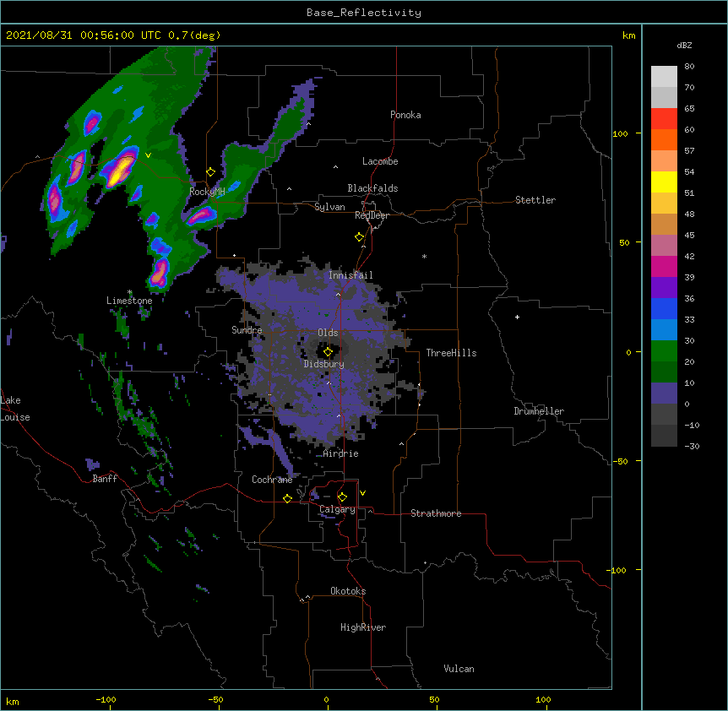Click the 50 tick on the bottom axis
728x711 pixels.
click(434, 699)
